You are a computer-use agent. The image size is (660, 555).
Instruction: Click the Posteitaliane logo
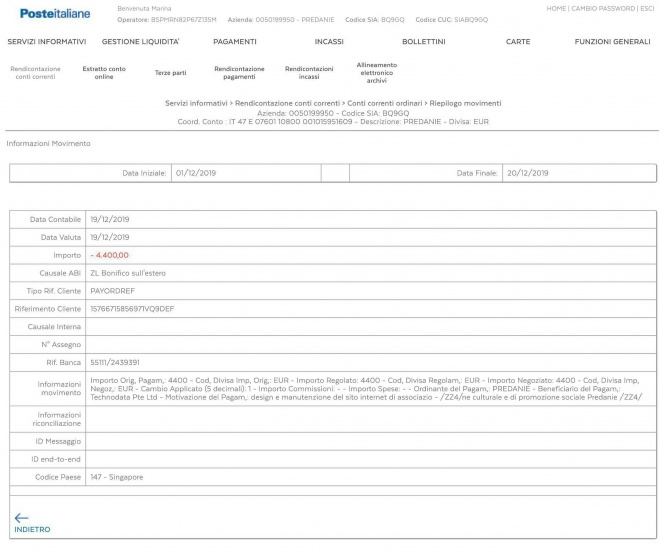pyautogui.click(x=55, y=13)
